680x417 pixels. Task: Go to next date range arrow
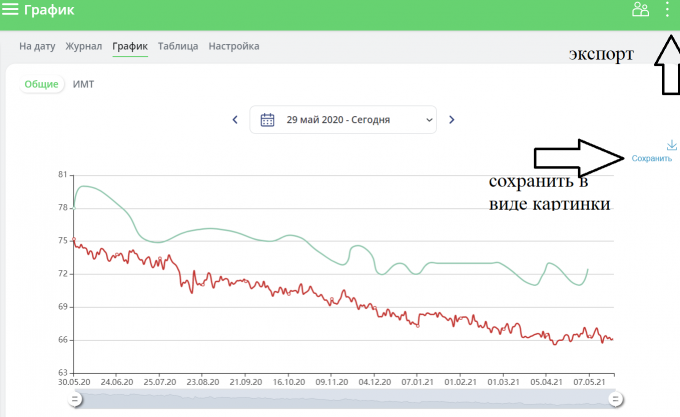coord(451,120)
